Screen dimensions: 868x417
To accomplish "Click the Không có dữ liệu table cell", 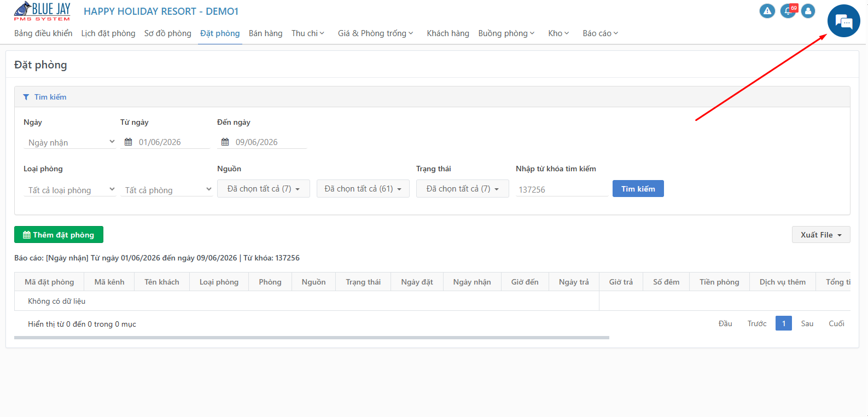I will [x=307, y=301].
